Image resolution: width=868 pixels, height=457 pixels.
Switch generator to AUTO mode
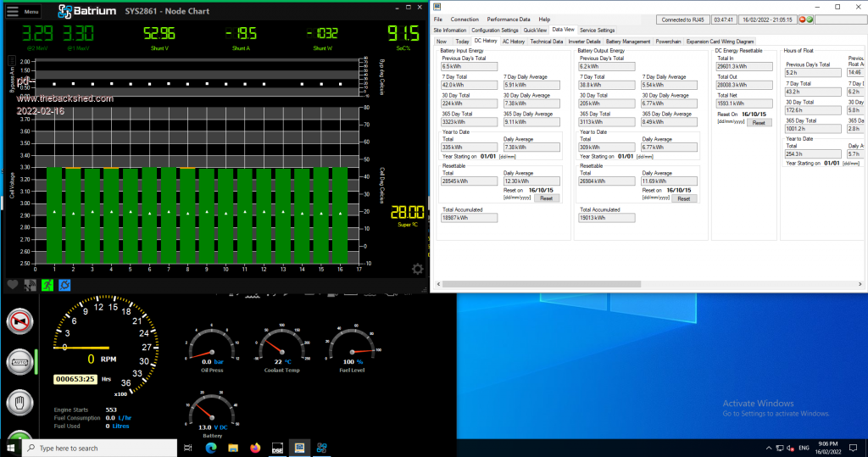pyautogui.click(x=19, y=362)
